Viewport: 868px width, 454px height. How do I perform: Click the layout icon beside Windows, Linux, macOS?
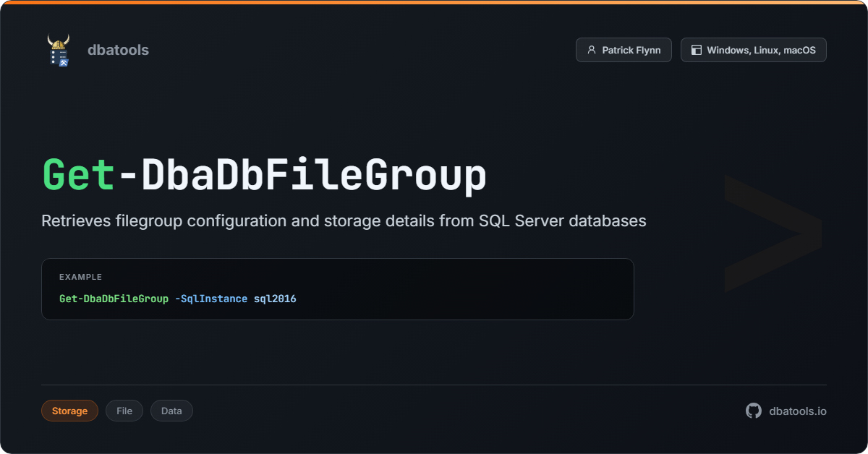697,50
